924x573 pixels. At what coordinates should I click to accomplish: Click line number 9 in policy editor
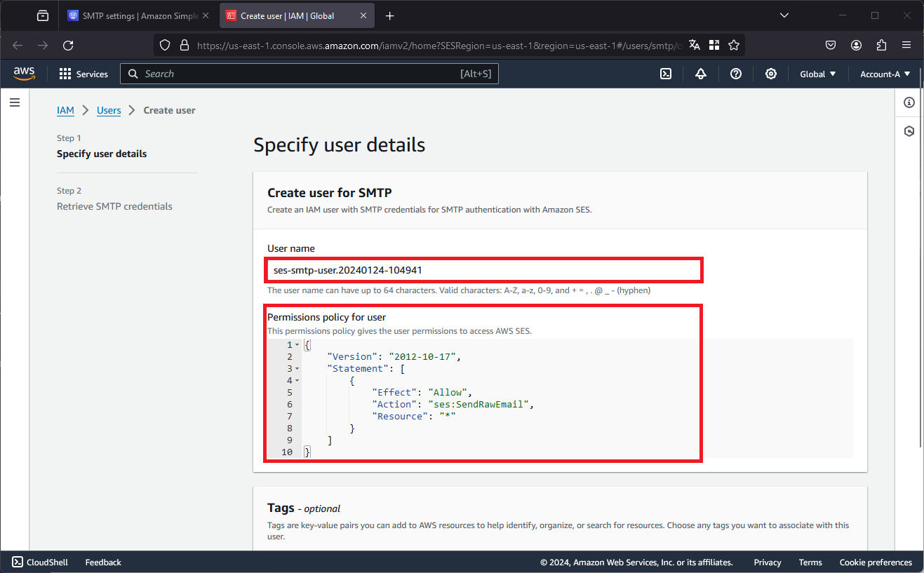[x=289, y=440]
